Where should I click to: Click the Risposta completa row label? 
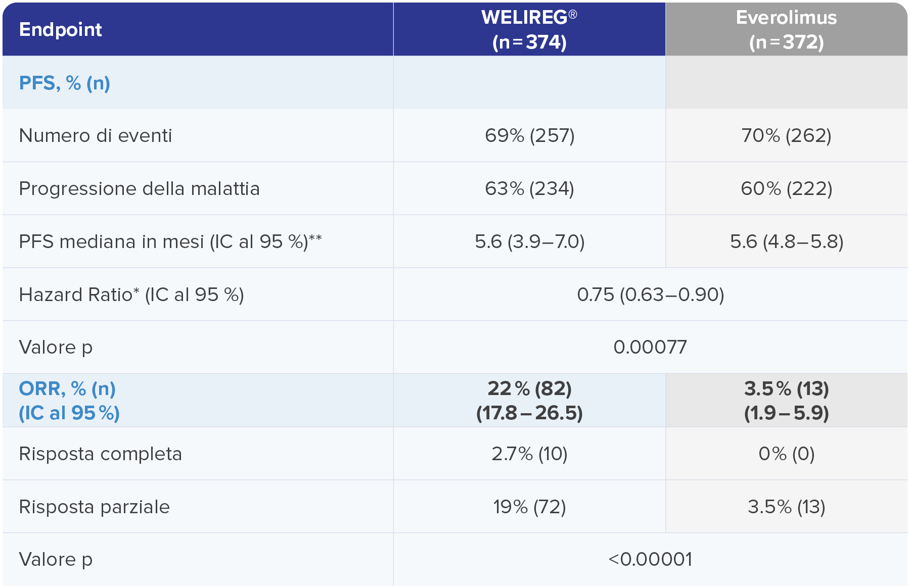pos(100,454)
